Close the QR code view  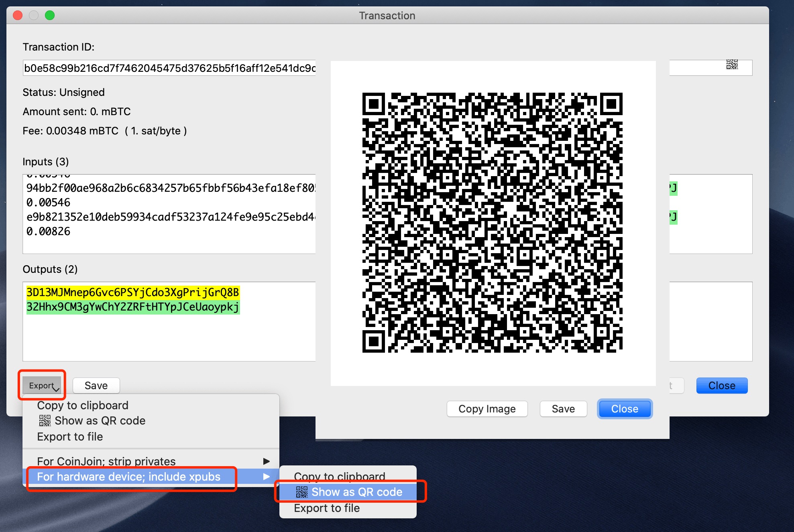pyautogui.click(x=624, y=409)
